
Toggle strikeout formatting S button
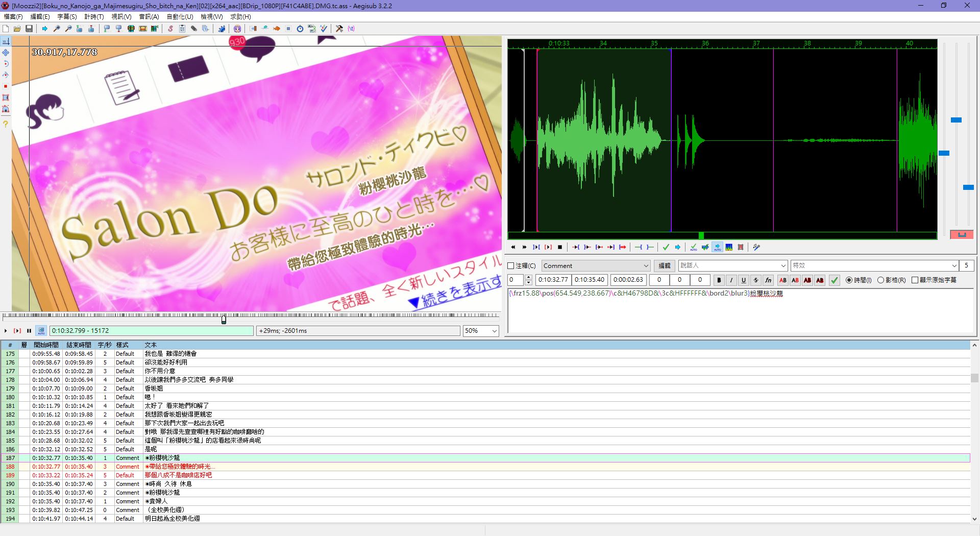click(756, 280)
